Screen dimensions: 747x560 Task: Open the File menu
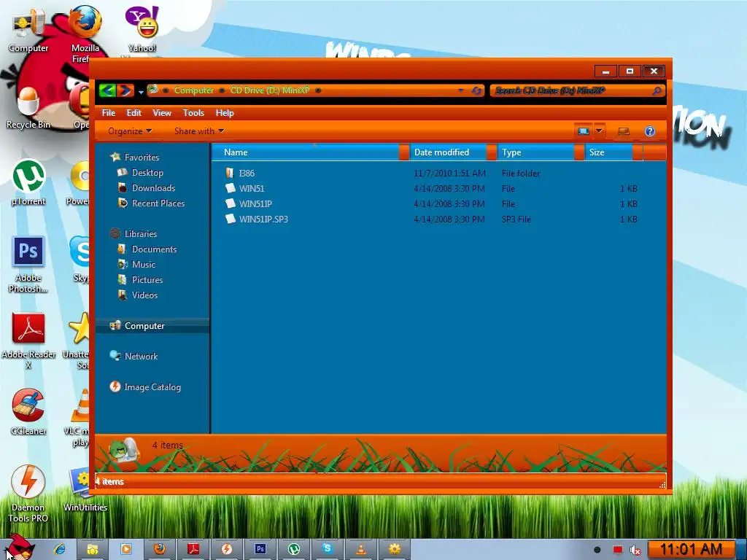[x=109, y=113]
